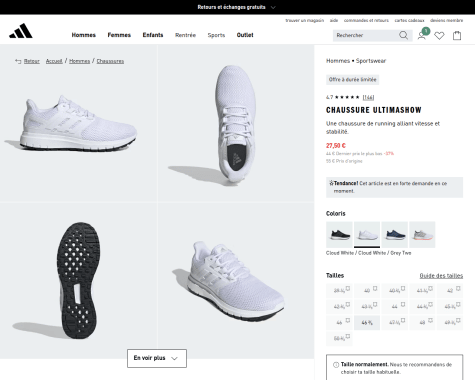Open the shopping bag icon
475x380 pixels.
tap(457, 35)
